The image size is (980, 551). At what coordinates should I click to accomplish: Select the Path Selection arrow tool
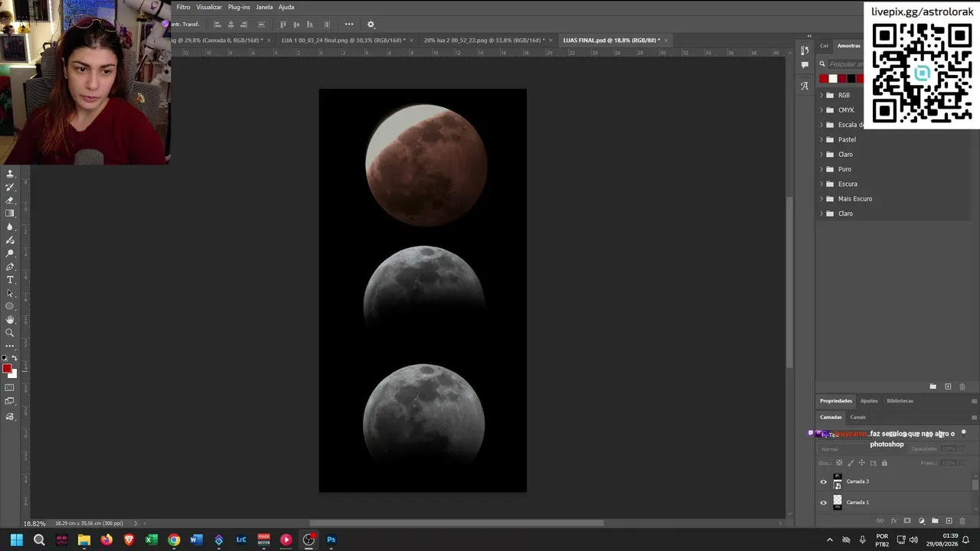pos(10,293)
